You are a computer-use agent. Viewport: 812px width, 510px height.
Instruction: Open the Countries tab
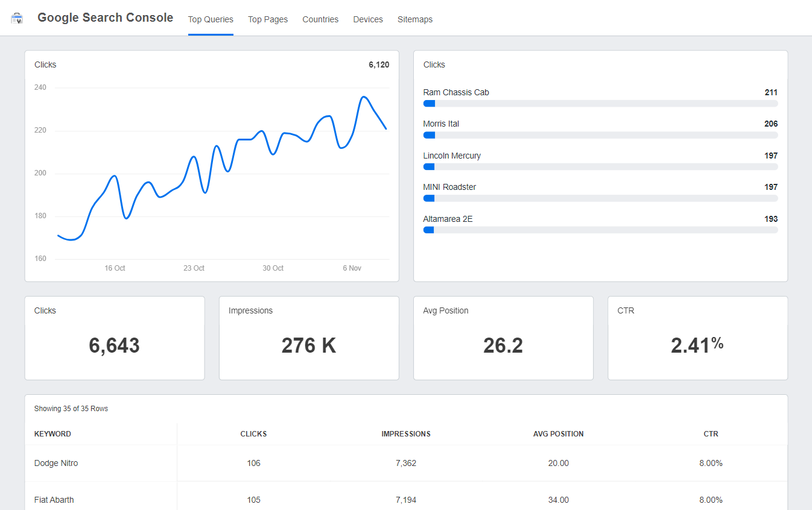320,19
